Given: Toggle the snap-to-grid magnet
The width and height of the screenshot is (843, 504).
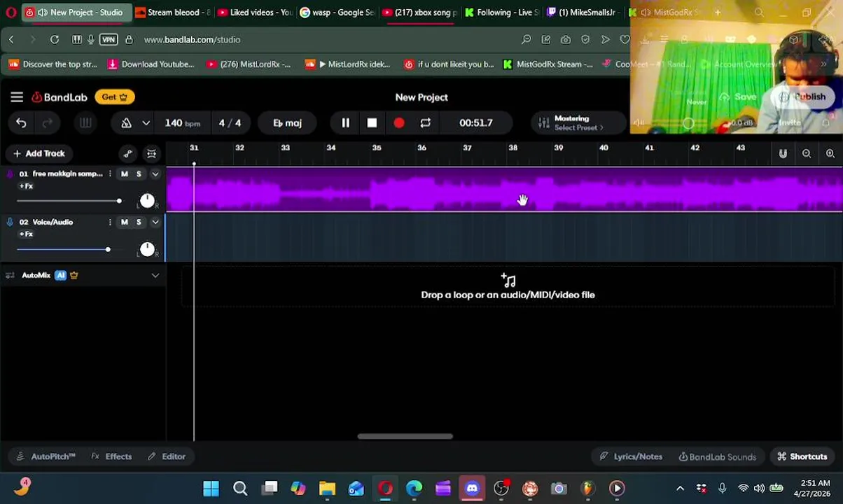Looking at the screenshot, I should [x=783, y=154].
